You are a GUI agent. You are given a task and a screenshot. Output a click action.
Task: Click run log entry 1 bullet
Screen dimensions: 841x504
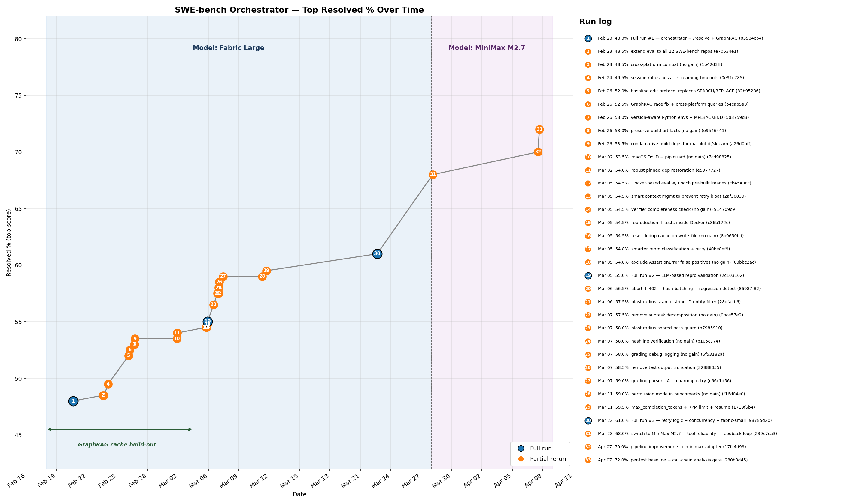(588, 38)
